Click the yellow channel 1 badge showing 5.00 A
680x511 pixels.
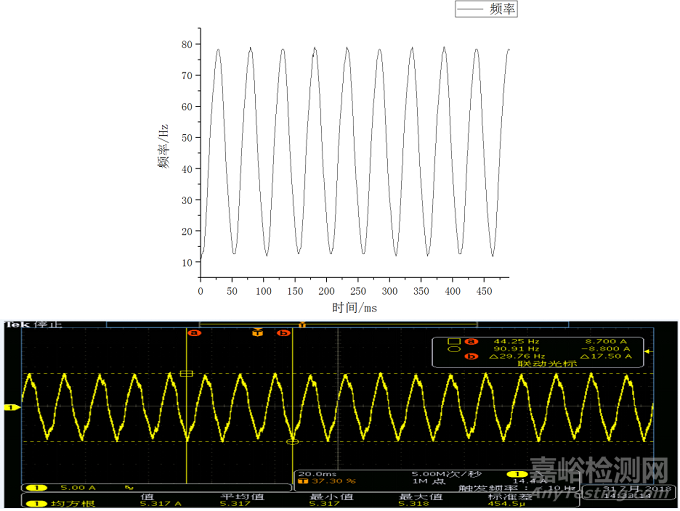coord(34,487)
